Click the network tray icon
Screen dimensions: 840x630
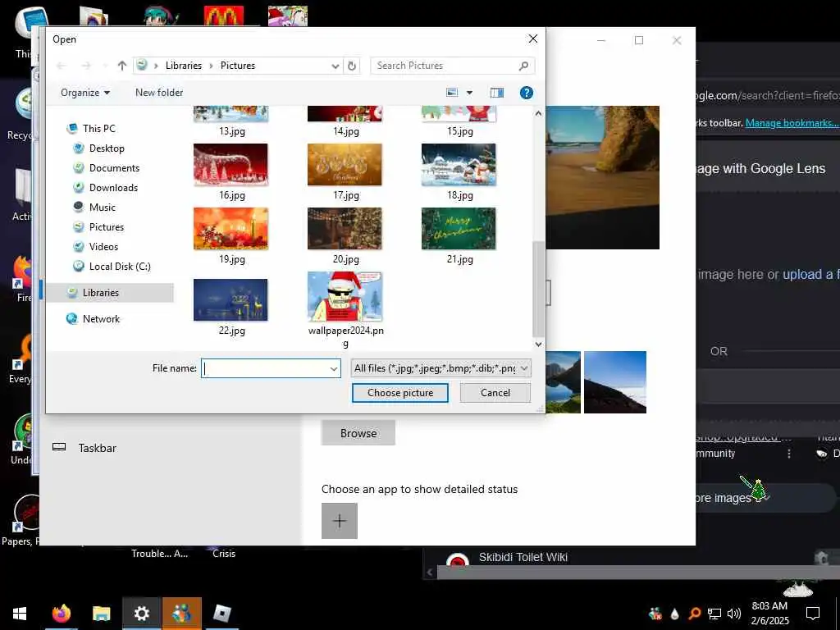click(x=714, y=614)
